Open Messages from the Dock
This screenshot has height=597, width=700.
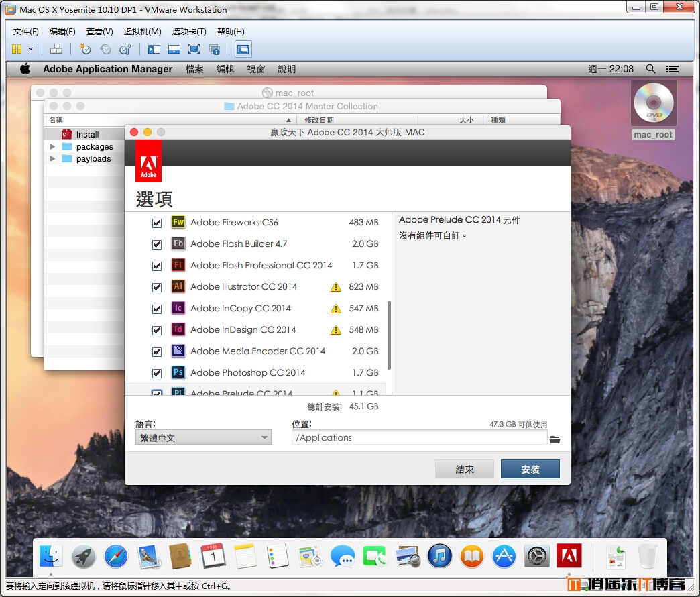tap(343, 556)
